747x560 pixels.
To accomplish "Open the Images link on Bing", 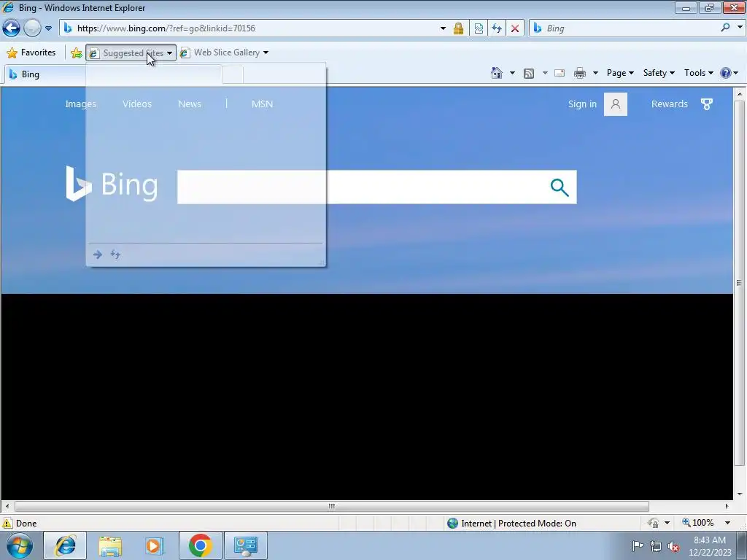I will [x=80, y=104].
